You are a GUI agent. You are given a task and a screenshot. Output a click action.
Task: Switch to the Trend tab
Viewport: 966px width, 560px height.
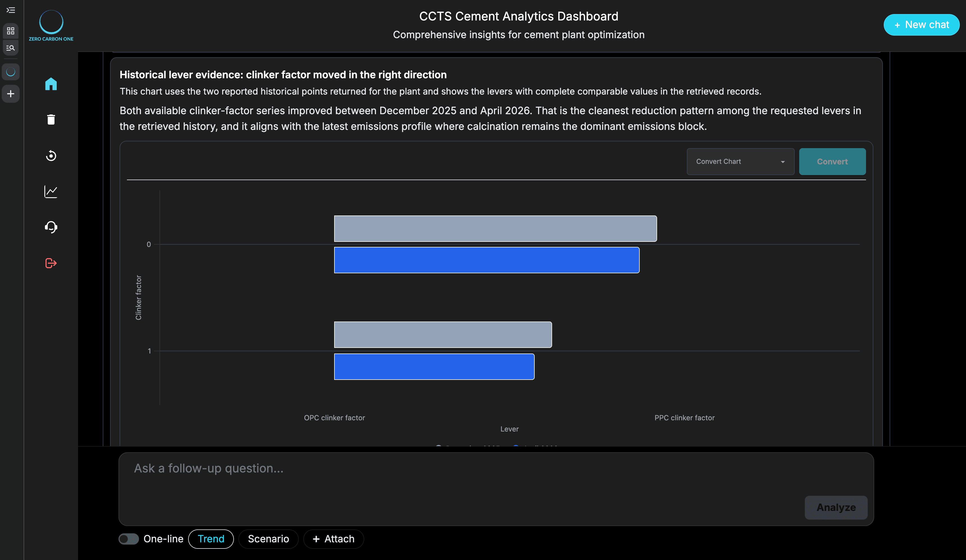(x=211, y=539)
